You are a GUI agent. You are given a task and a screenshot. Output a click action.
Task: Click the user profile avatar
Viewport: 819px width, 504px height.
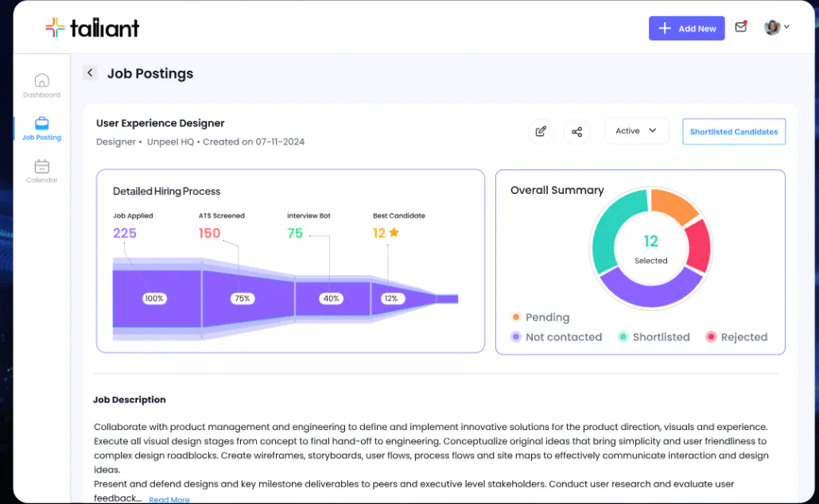click(772, 27)
